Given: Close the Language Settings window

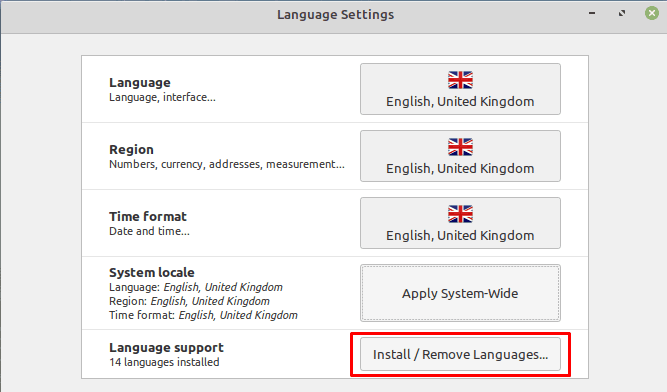Looking at the screenshot, I should tap(651, 13).
